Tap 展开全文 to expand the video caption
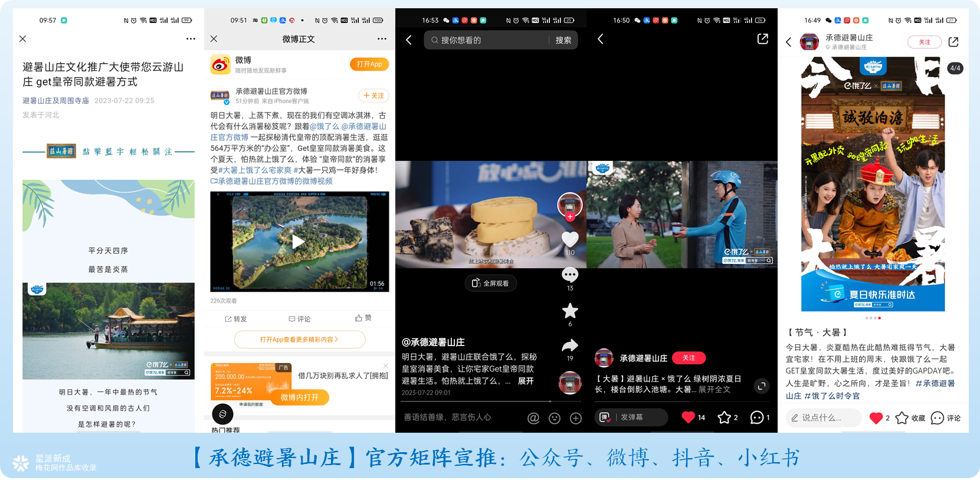The width and height of the screenshot is (980, 484). (714, 390)
